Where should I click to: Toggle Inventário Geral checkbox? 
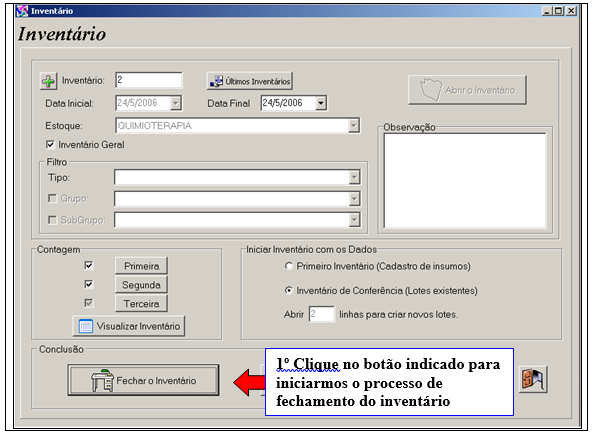pos(50,145)
